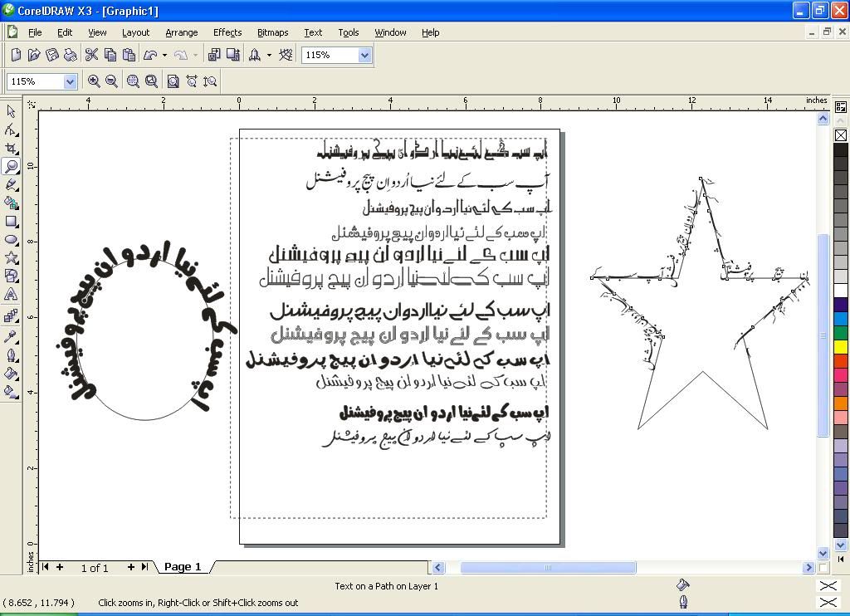Click the Corel online icon
The image size is (850, 616).
(286, 55)
